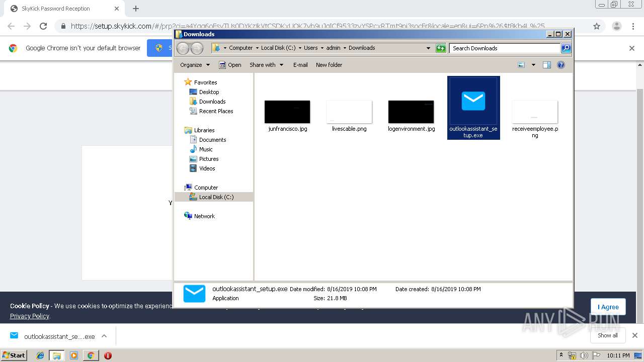Viewport: 644px width, 362px height.
Task: Open the Privacy Policy link
Action: [30, 316]
